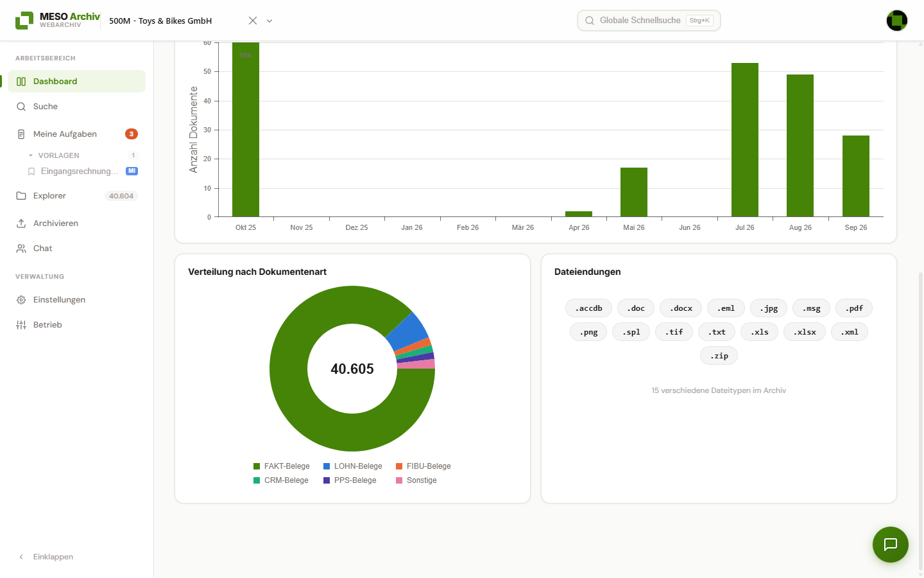Click the Jul 26 bar in chart
Screen dimensions: 924x578
pos(745,140)
